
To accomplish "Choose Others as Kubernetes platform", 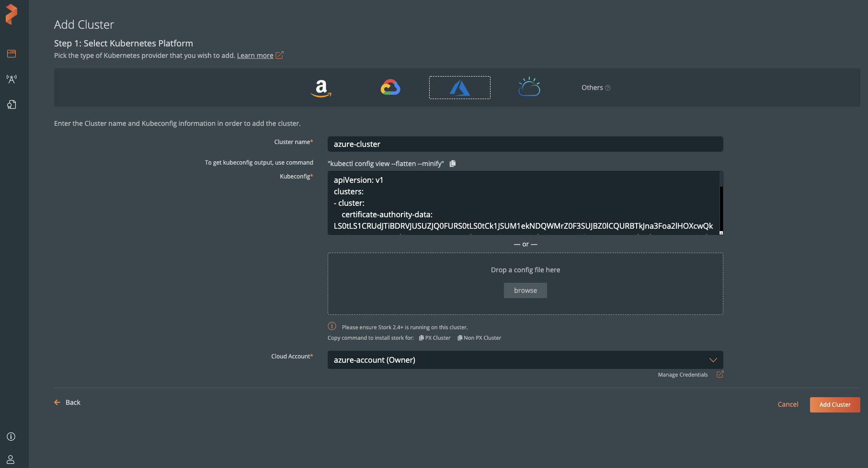I will click(x=595, y=88).
